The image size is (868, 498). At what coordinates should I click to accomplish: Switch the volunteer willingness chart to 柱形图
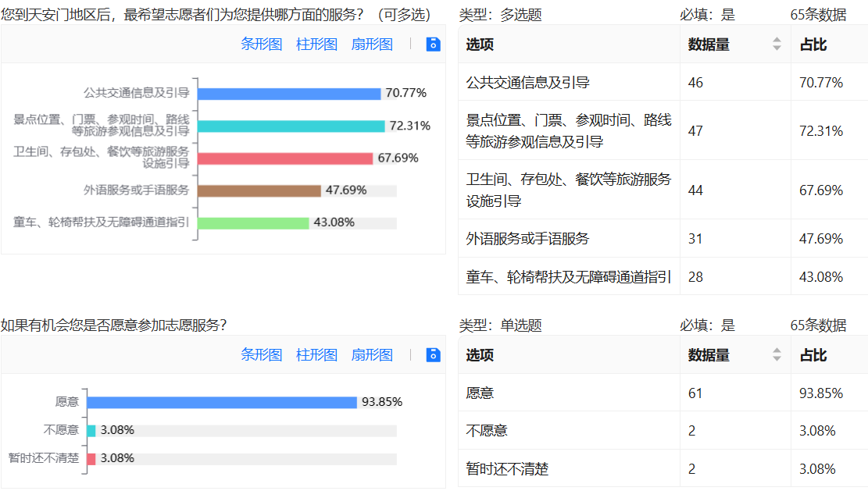pos(316,355)
